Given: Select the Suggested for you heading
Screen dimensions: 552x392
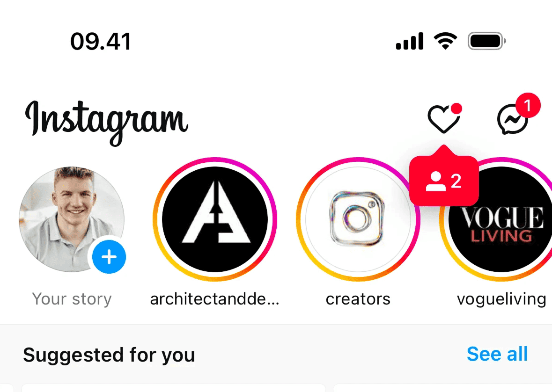Looking at the screenshot, I should 109,354.
